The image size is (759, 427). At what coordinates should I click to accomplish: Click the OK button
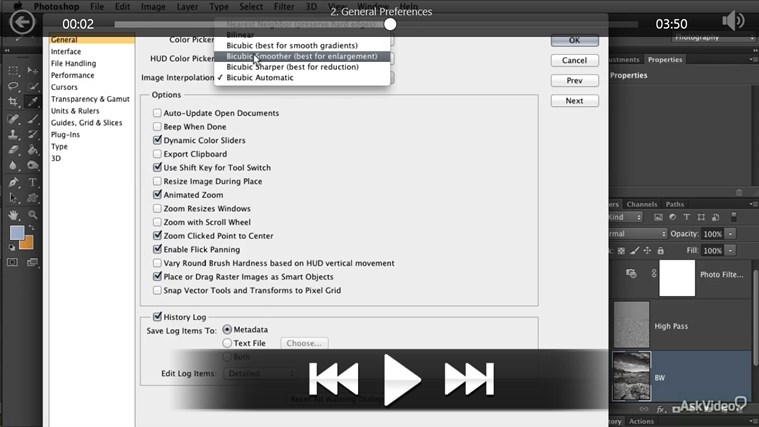575,40
